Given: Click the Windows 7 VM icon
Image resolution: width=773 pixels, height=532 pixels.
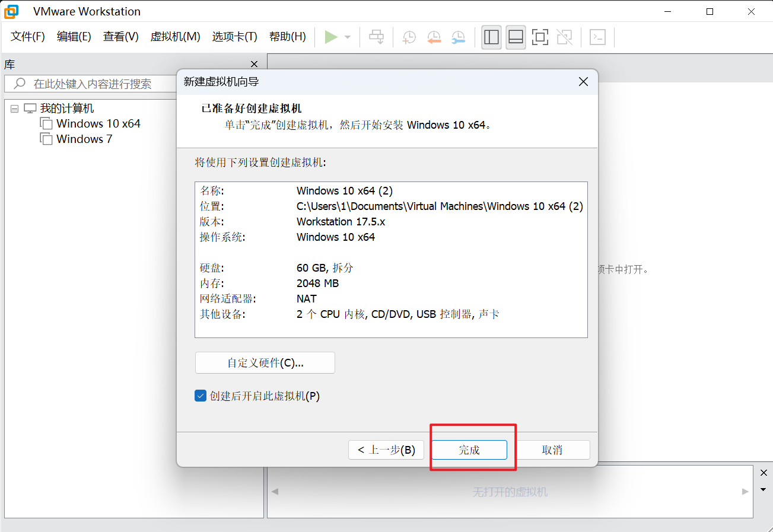Looking at the screenshot, I should point(46,139).
